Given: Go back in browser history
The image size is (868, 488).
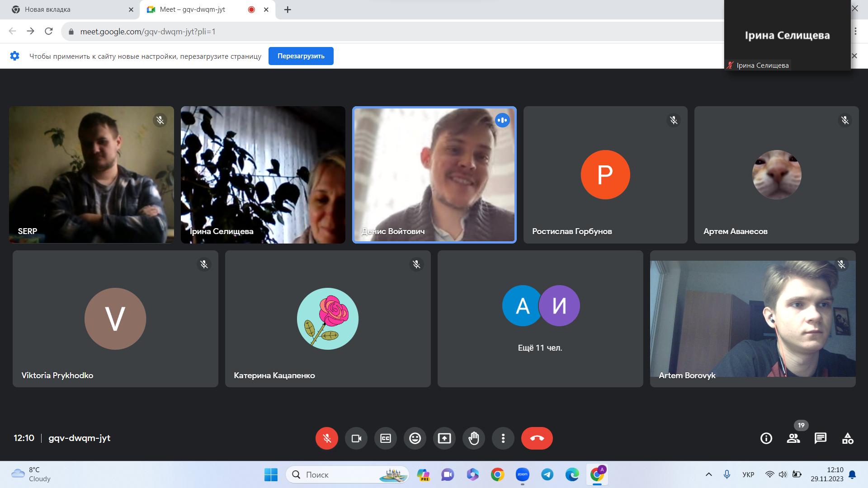Looking at the screenshot, I should [x=12, y=31].
